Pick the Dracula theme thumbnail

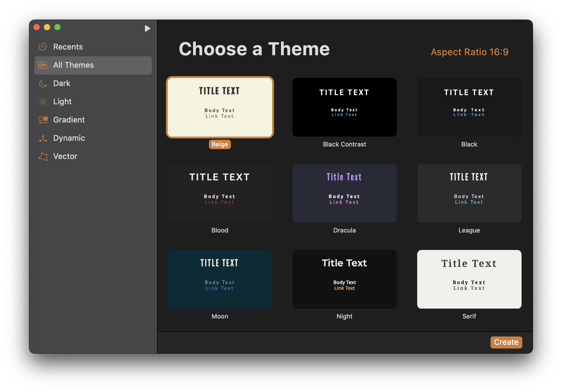[344, 193]
